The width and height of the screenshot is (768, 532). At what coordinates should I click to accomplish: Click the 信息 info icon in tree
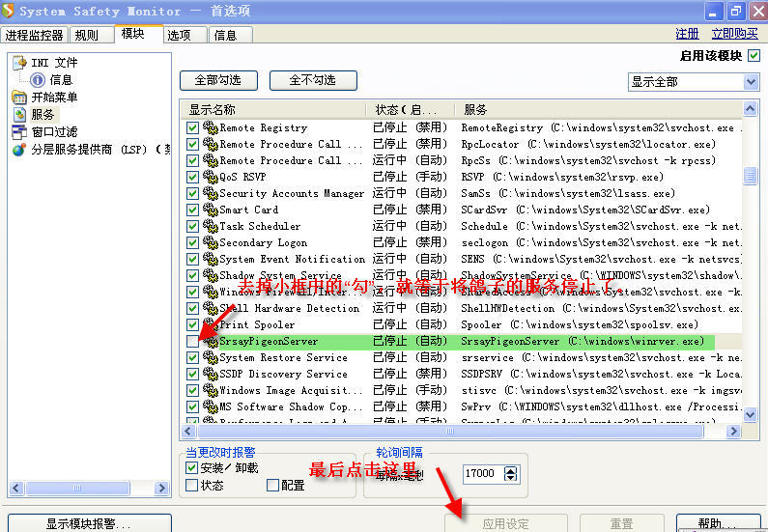[x=38, y=80]
